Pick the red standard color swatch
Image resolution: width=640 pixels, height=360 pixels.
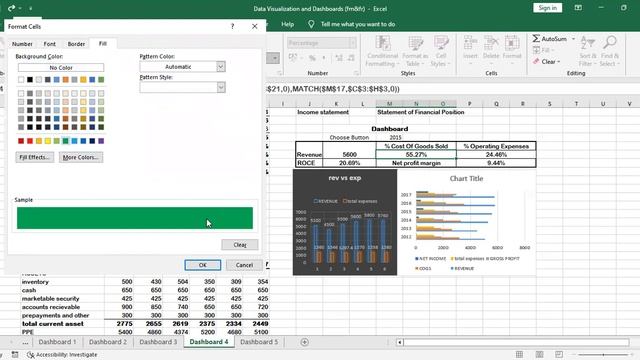[30, 141]
